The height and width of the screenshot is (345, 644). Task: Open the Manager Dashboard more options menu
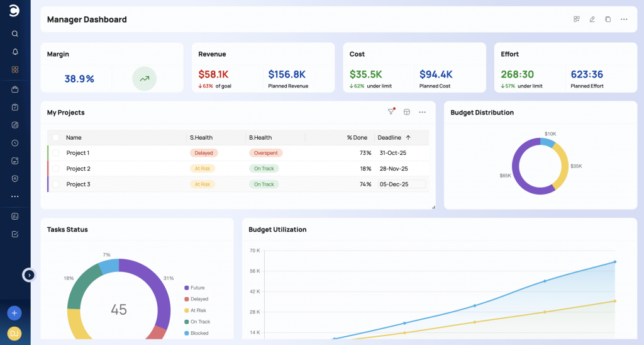coord(624,20)
